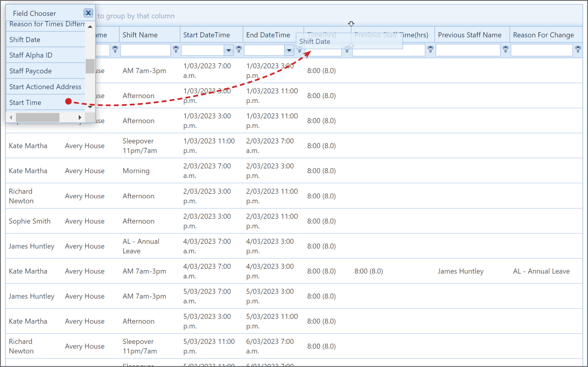Click the Previous Staff Time filter icon

[430, 49]
